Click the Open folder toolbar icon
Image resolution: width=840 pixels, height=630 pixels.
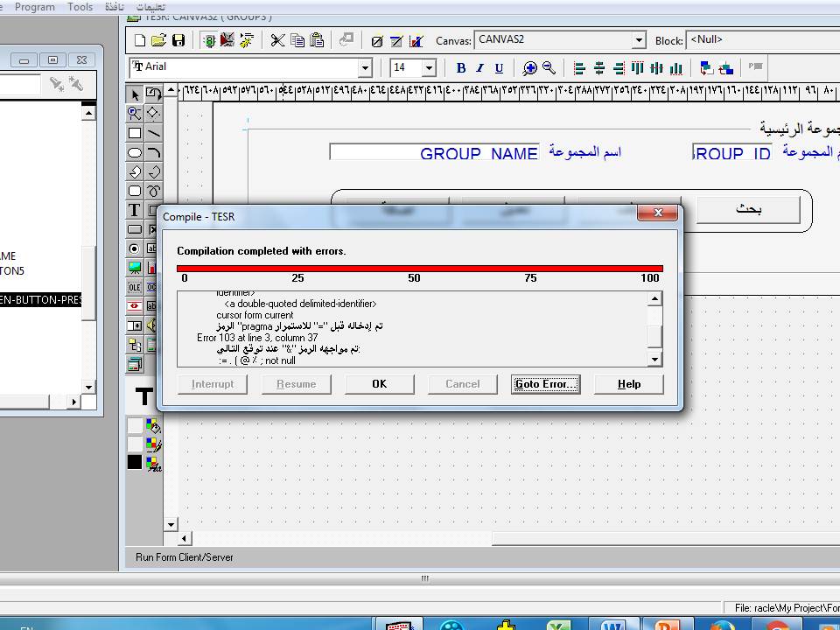(158, 40)
